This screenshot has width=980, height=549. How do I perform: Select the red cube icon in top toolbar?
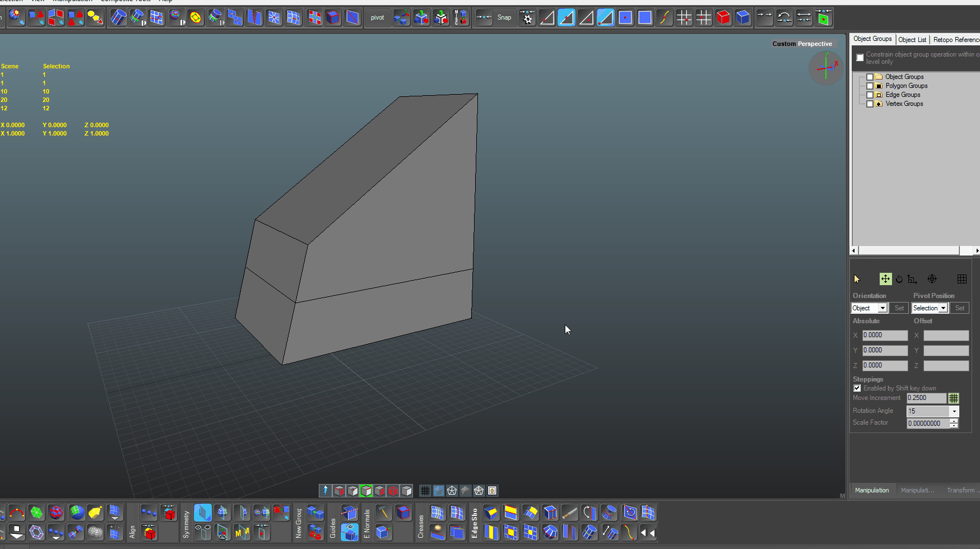(x=723, y=18)
